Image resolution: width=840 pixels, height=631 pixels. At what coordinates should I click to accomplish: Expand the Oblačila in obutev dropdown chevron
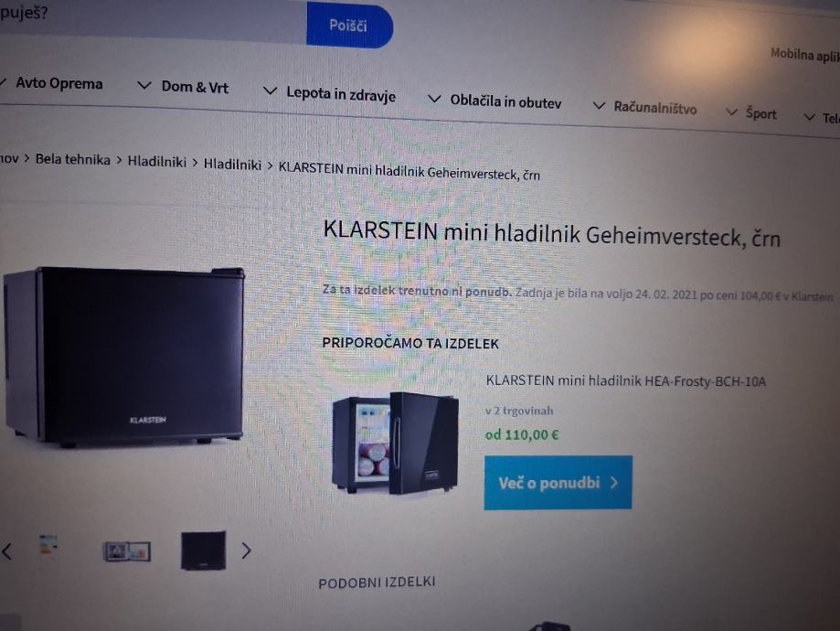(x=434, y=99)
